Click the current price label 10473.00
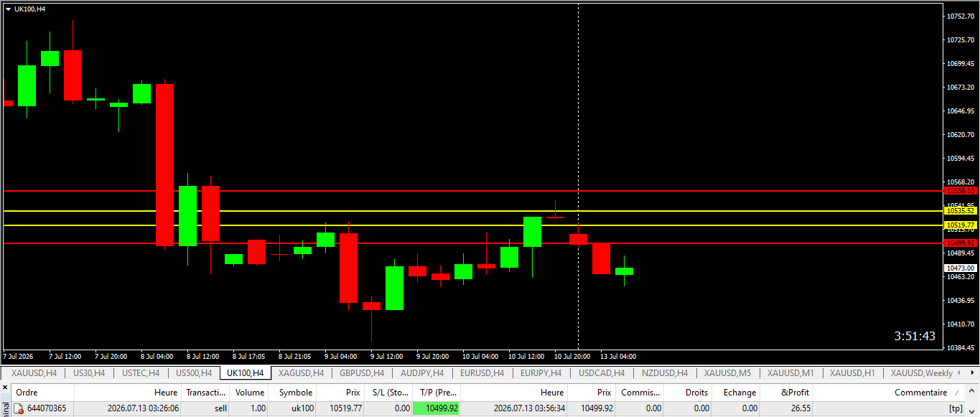The width and height of the screenshot is (980, 417). point(961,268)
